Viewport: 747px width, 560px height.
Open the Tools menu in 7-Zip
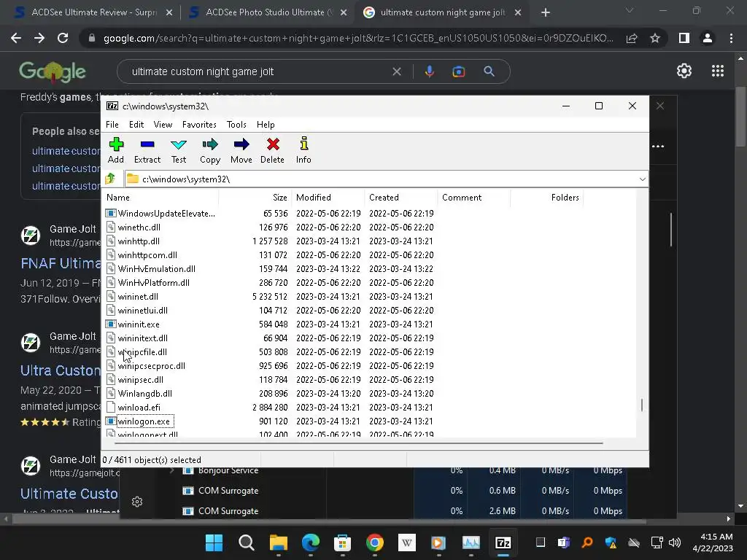click(x=236, y=124)
